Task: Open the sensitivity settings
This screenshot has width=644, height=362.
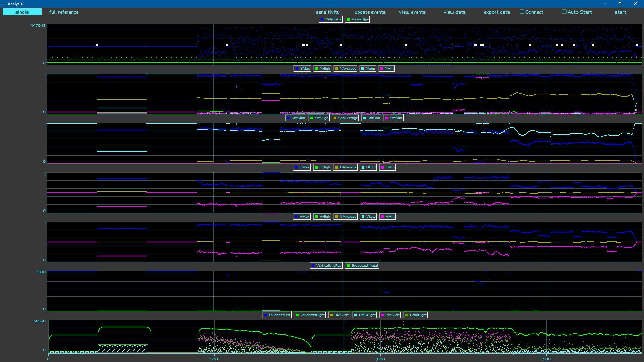Action: click(328, 12)
